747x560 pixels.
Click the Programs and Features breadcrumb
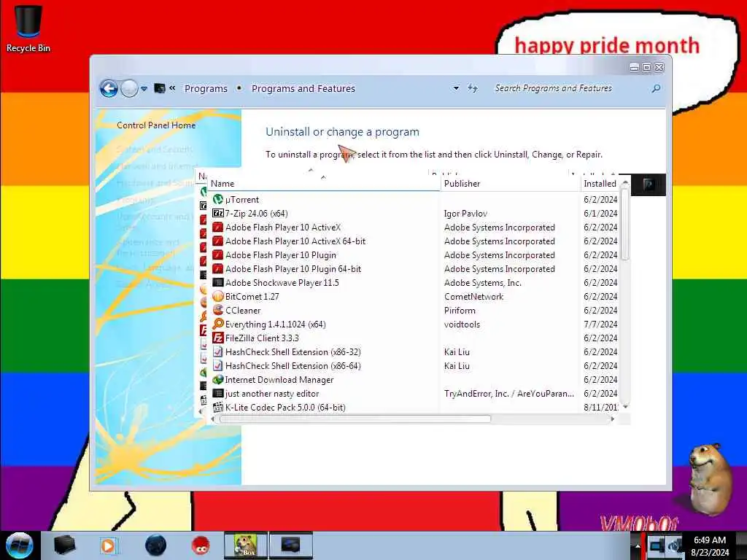tap(303, 88)
